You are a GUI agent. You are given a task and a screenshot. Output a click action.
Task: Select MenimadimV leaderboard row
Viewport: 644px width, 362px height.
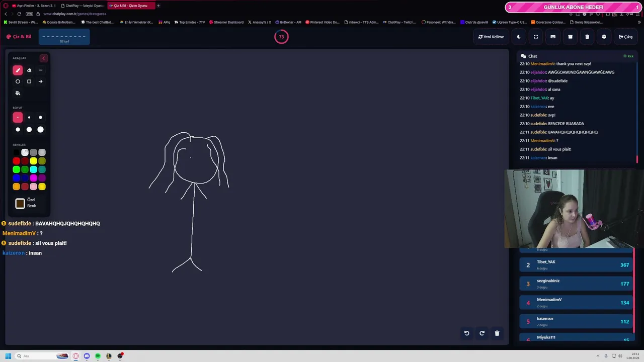[577, 302]
